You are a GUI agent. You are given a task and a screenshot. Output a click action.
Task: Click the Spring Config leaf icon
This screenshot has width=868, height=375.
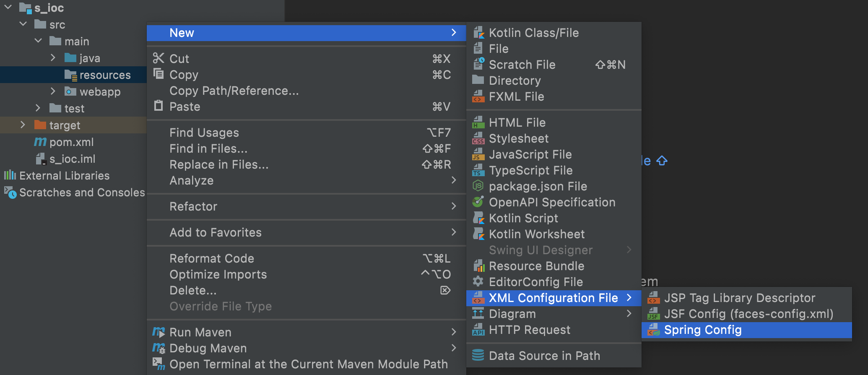[653, 330]
